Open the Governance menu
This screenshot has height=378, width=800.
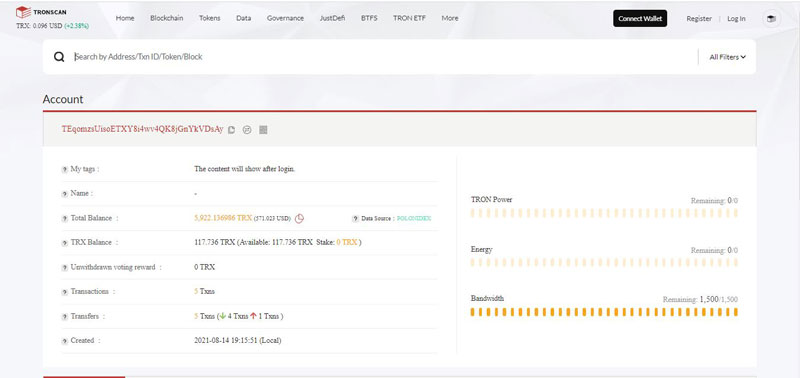tap(285, 18)
